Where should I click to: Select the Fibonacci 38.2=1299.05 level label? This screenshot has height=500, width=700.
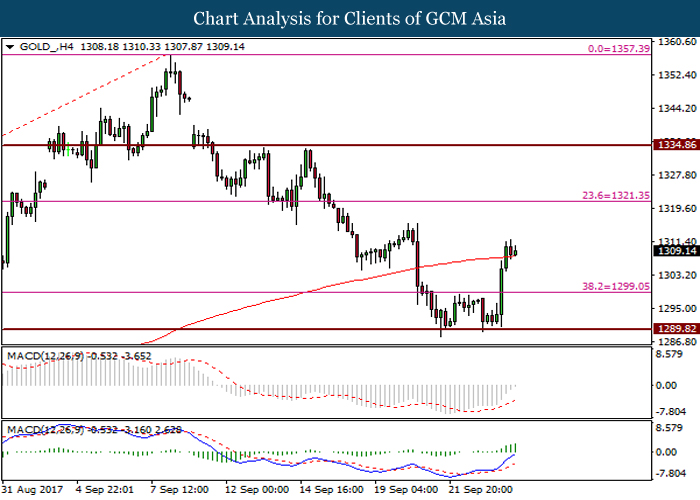click(616, 286)
